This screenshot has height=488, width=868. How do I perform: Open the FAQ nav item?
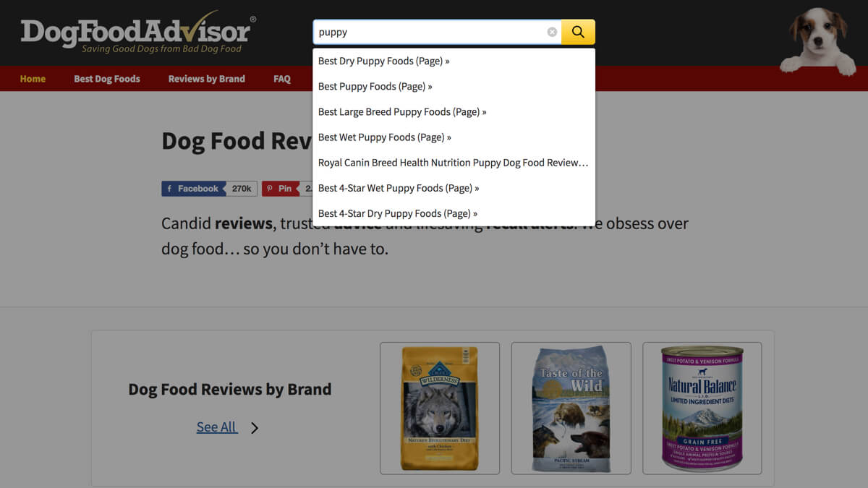click(282, 79)
